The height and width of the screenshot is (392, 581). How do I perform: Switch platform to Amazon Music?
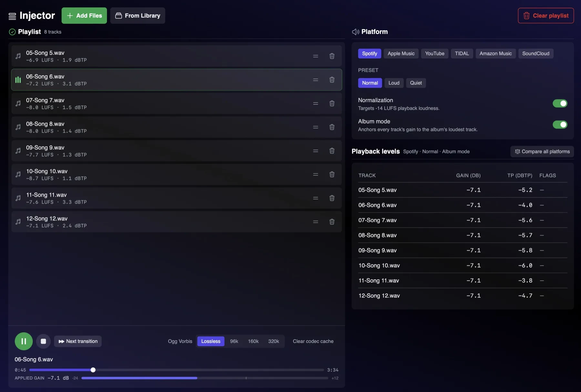495,54
